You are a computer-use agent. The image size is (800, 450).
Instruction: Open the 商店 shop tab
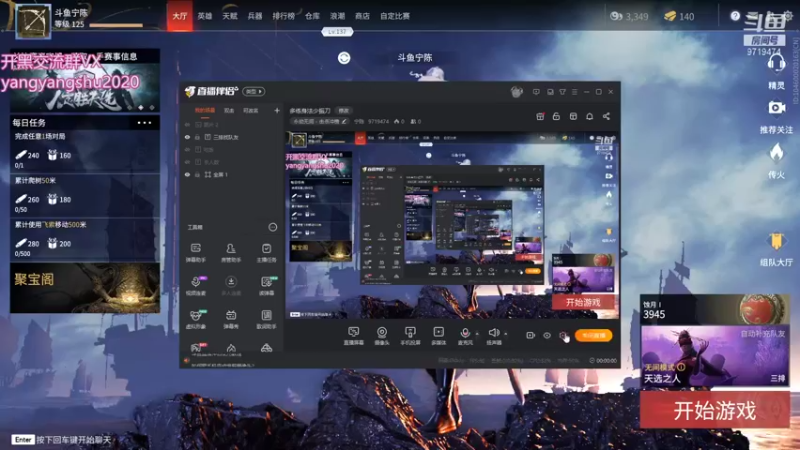362,16
